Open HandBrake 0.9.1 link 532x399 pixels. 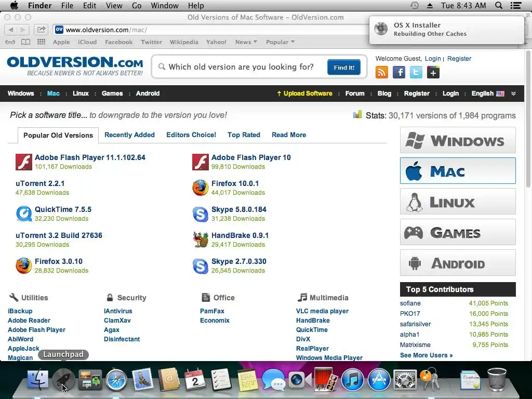[x=240, y=235]
